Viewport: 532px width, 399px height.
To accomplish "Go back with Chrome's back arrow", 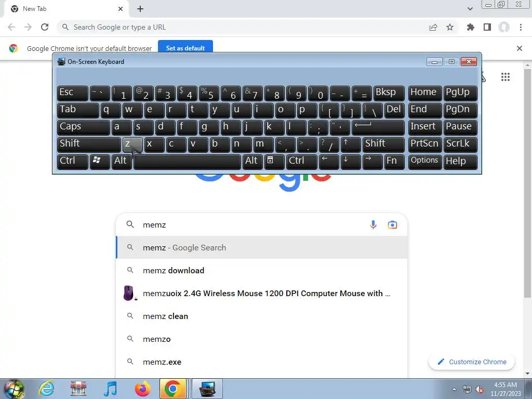I will pos(11,27).
